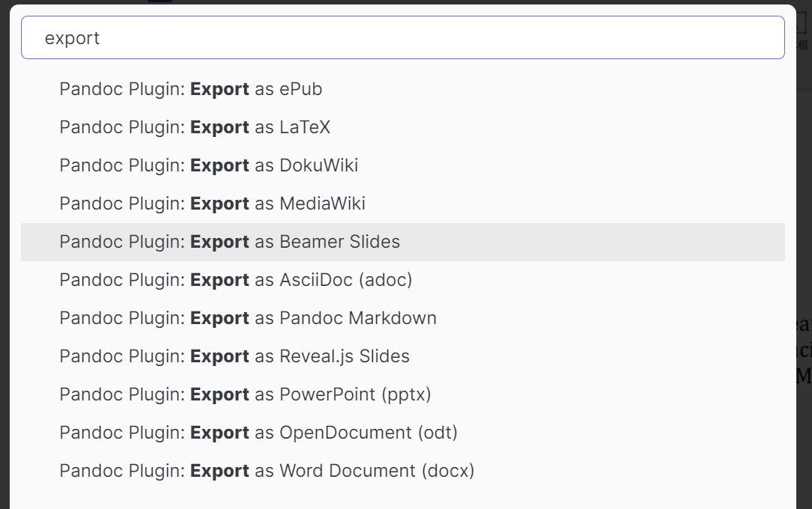Image resolution: width=812 pixels, height=509 pixels.
Task: Click the first Pandoc Plugin list entry
Action: tap(190, 89)
